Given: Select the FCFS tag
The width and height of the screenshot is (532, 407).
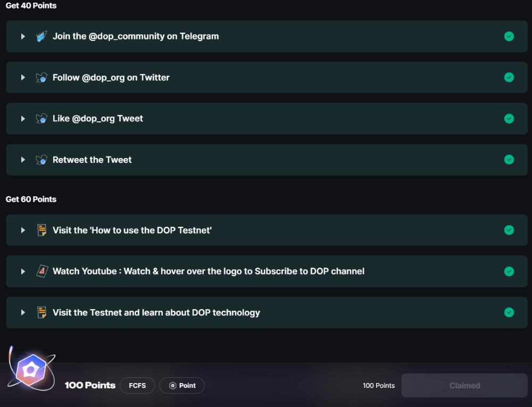Looking at the screenshot, I should (137, 386).
